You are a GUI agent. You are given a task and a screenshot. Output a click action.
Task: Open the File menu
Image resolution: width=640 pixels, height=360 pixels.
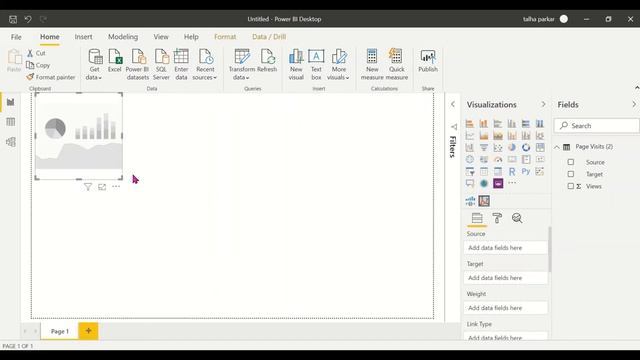pos(16,37)
